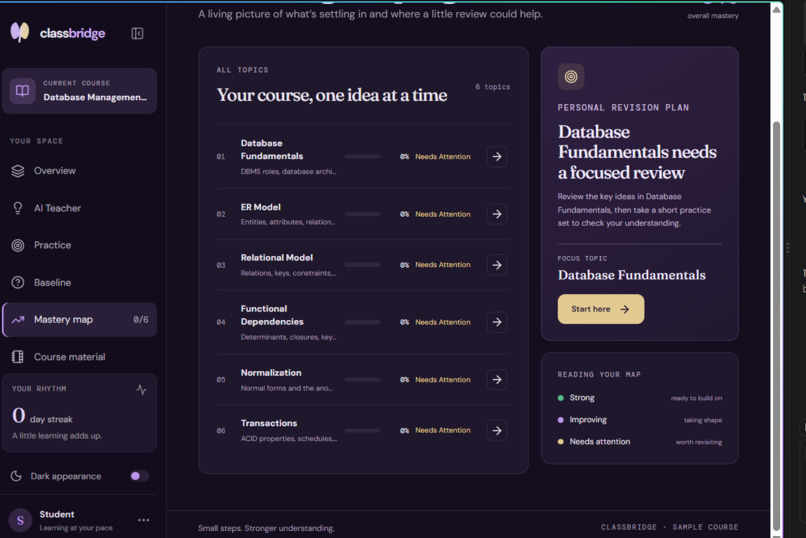Click the Overview layers icon
The image size is (806, 538).
click(x=18, y=171)
